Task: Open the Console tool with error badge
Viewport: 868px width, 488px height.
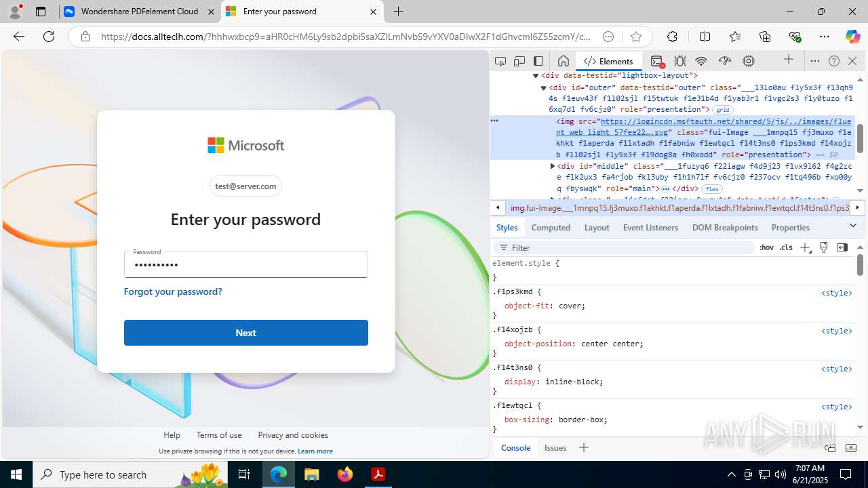Action: (x=656, y=61)
